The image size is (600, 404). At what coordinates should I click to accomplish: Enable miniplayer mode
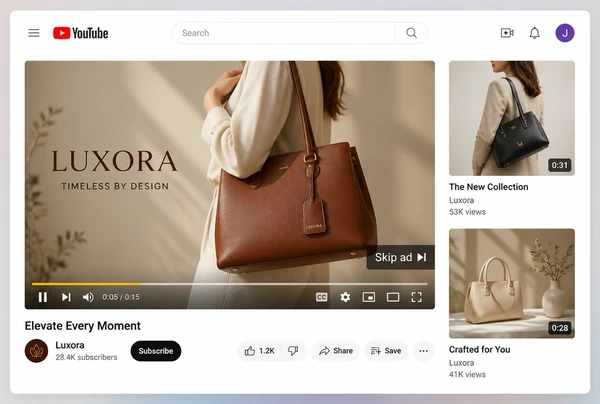pyautogui.click(x=369, y=297)
